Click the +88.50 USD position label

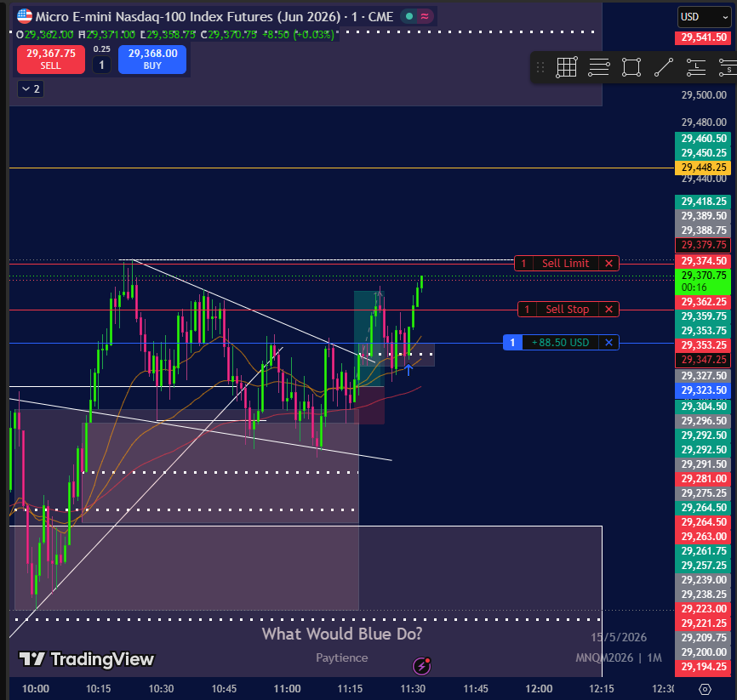(x=560, y=343)
